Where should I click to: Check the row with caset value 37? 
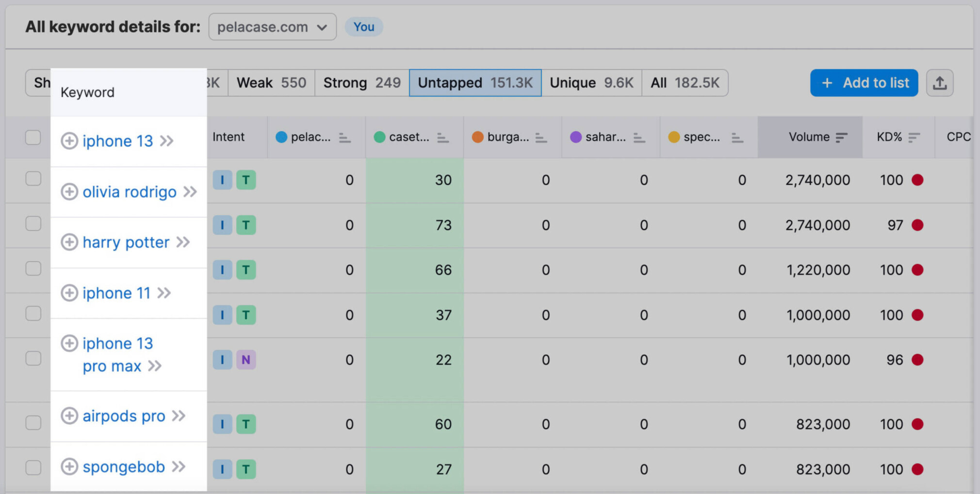pos(33,313)
